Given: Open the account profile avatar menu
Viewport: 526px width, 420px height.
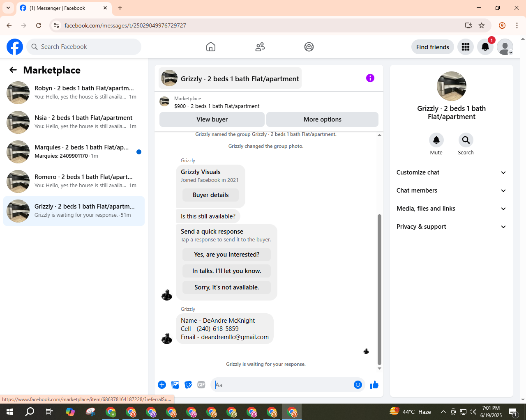Looking at the screenshot, I should (505, 47).
